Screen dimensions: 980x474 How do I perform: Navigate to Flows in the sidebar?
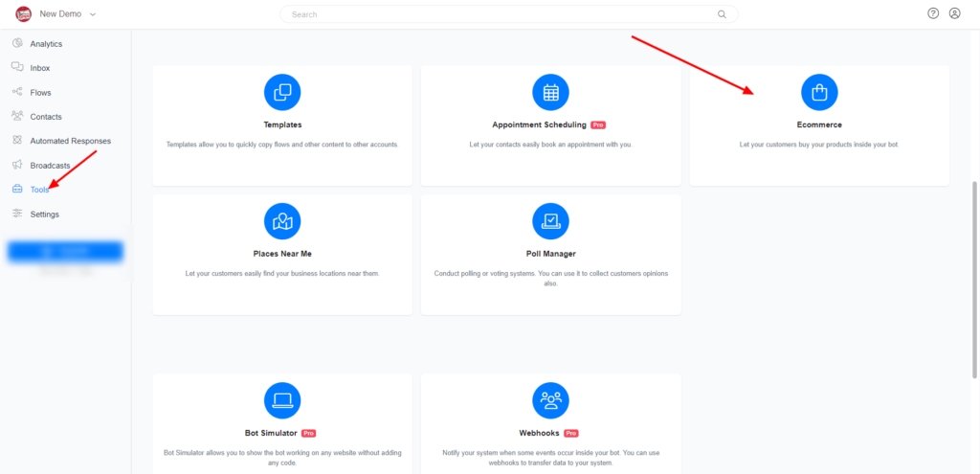[x=40, y=93]
